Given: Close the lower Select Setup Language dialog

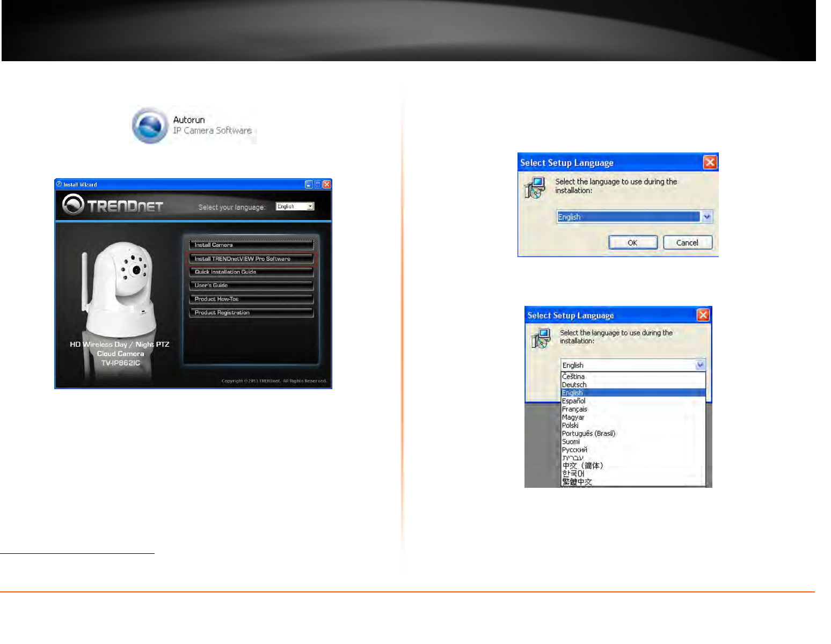Looking at the screenshot, I should click(x=703, y=315).
